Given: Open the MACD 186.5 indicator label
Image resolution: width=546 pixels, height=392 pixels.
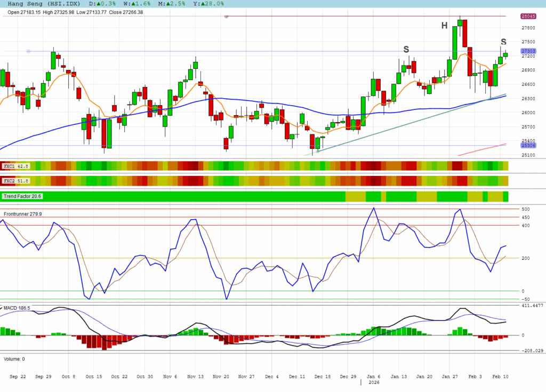Looking at the screenshot, I should (x=17, y=308).
